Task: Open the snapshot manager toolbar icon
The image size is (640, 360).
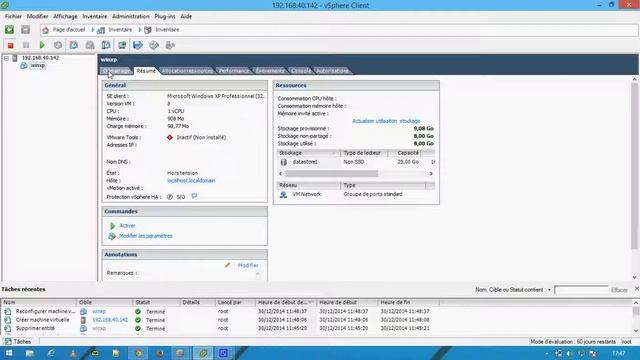Action: pyautogui.click(x=106, y=45)
